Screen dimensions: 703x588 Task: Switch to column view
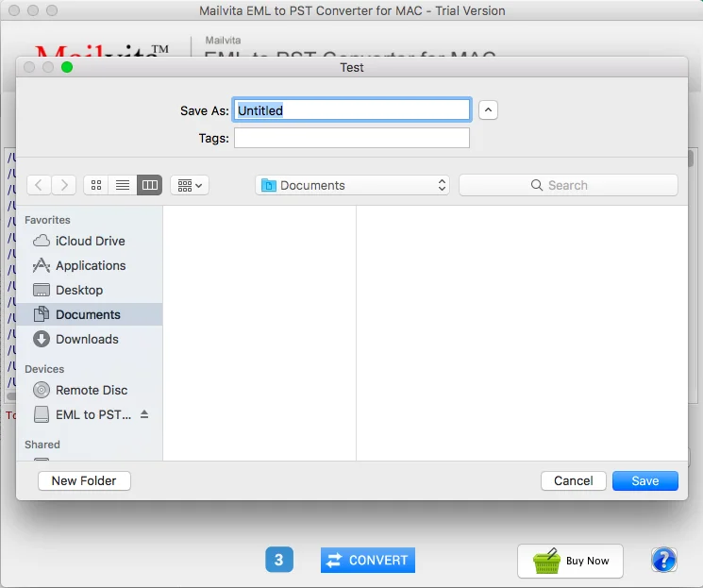coord(149,185)
